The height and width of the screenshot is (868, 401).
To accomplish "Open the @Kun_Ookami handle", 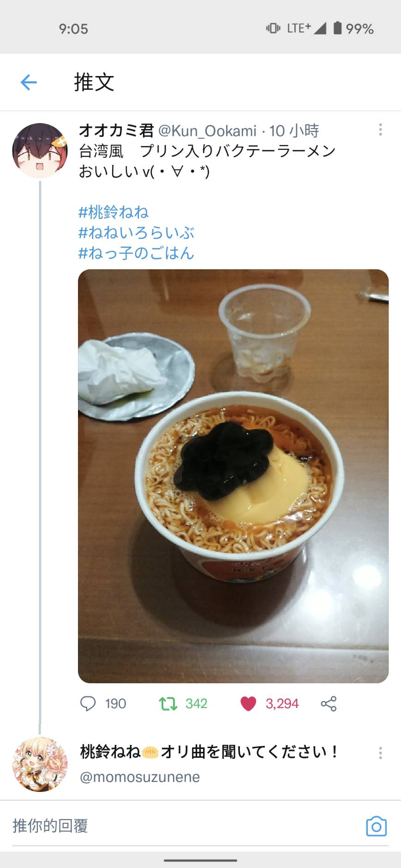I will coord(207,131).
